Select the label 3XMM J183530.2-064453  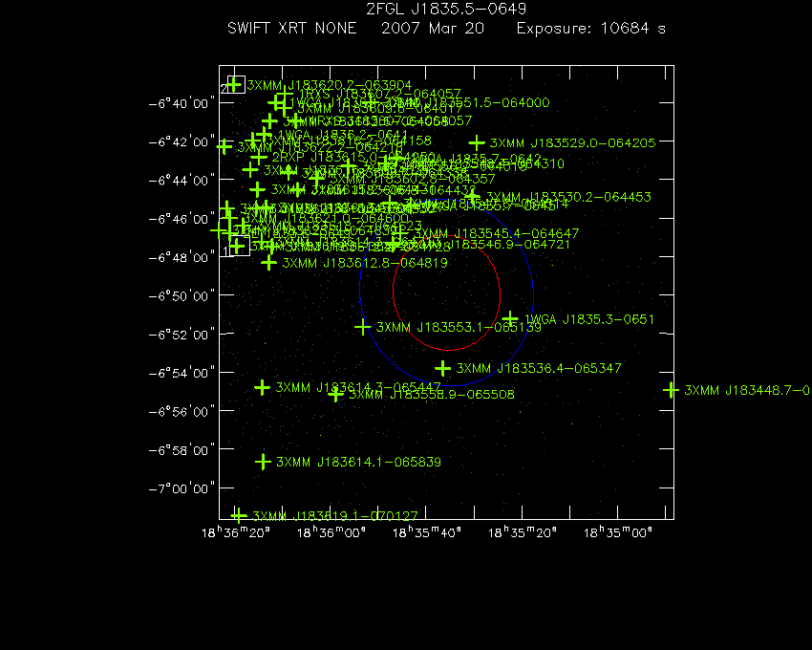click(568, 197)
